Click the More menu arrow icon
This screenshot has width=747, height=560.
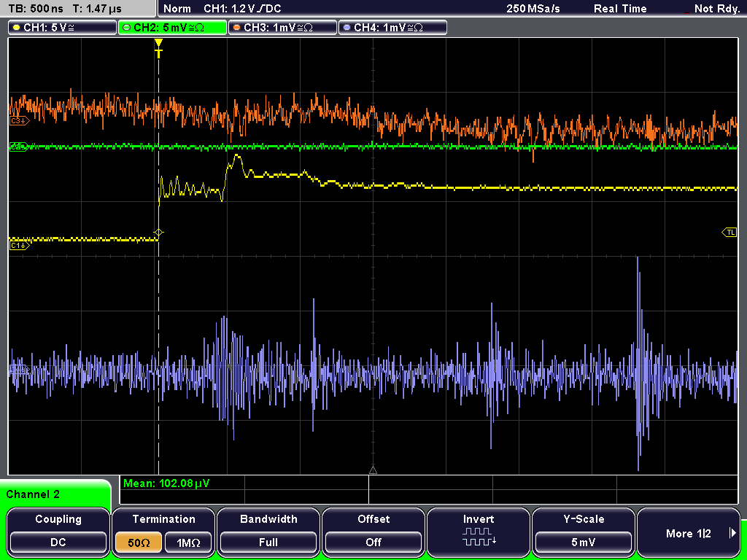732,533
